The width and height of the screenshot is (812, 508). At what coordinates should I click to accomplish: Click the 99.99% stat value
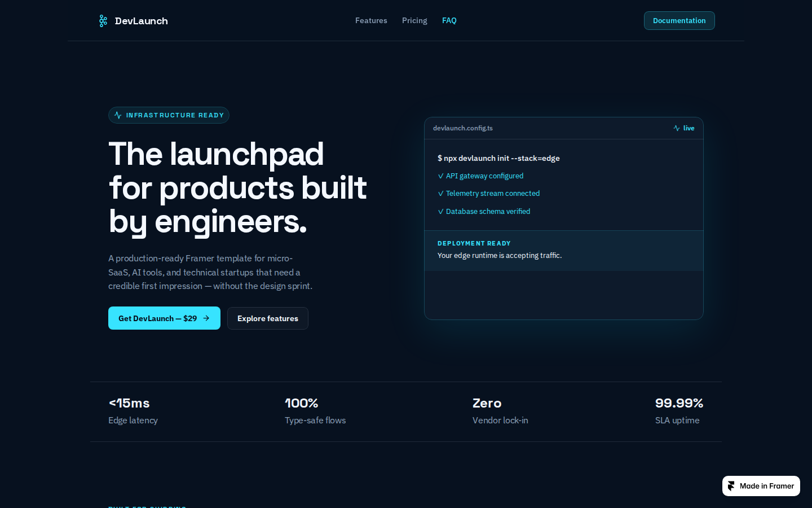679,403
